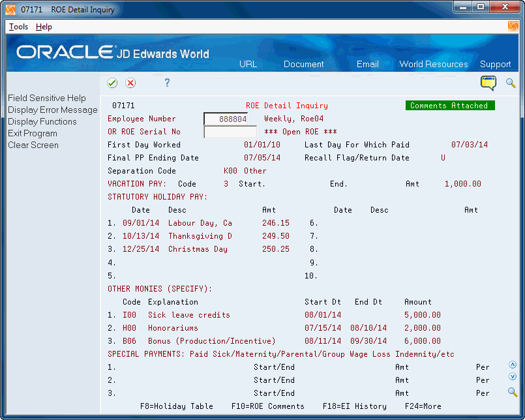Click holiday date 10/13/14
This screenshot has width=525, height=420.
[x=141, y=236]
